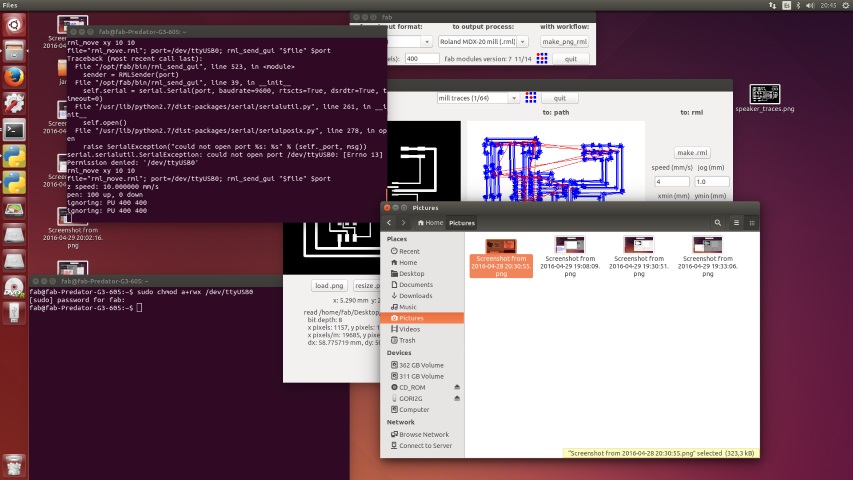The image size is (853, 480).
Task: Open search in the Pictures window
Action: (x=718, y=223)
